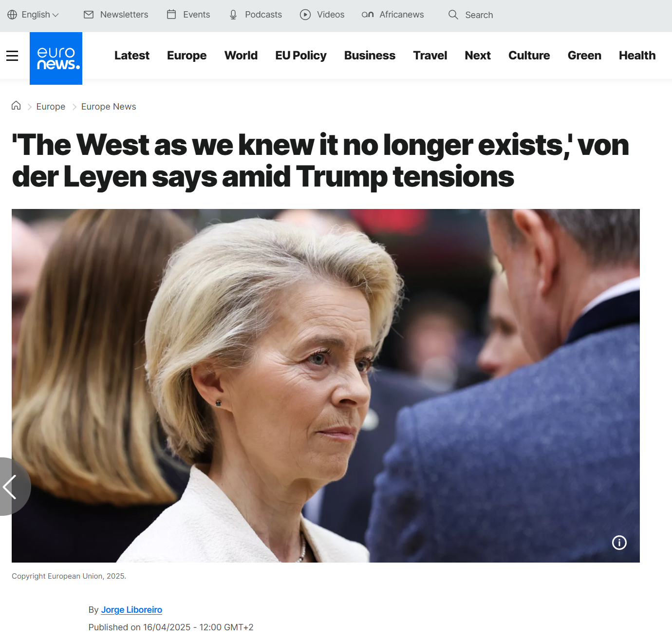Open the hamburger menu icon
The image size is (672, 641).
click(12, 56)
